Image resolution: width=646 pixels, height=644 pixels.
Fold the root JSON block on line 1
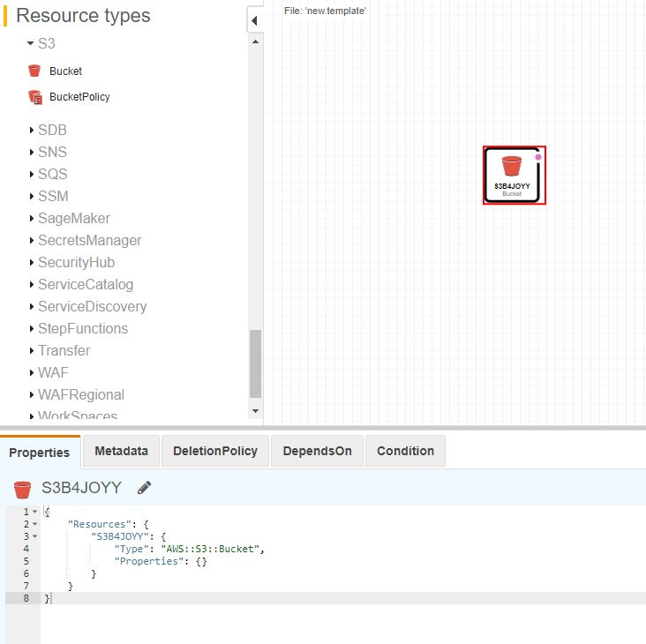(34, 512)
